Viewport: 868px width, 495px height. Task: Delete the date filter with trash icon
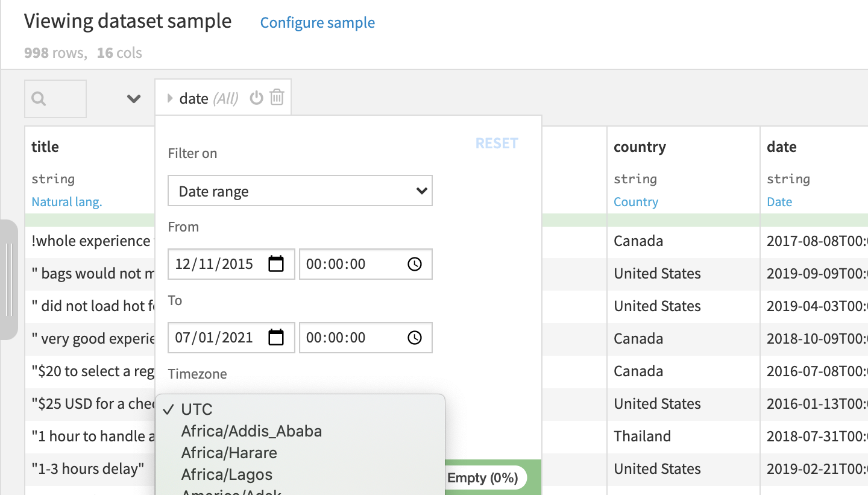[x=277, y=97]
